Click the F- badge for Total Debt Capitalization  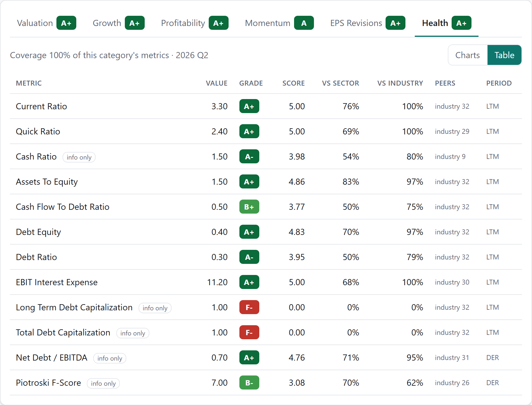coord(249,333)
